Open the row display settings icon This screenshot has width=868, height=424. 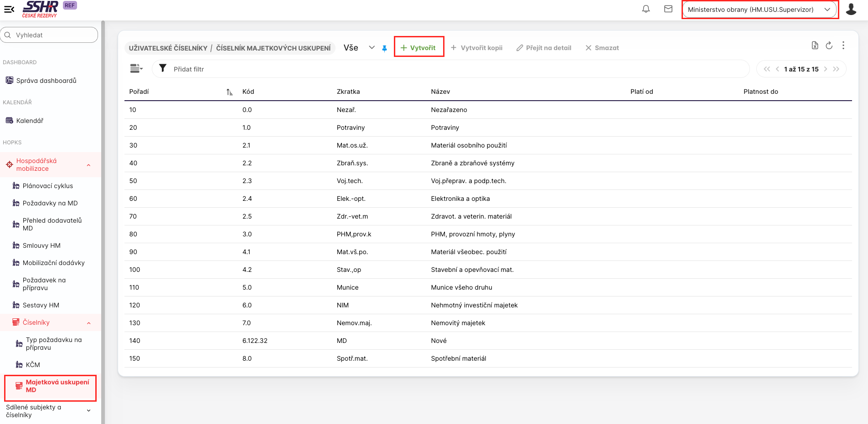tap(136, 69)
